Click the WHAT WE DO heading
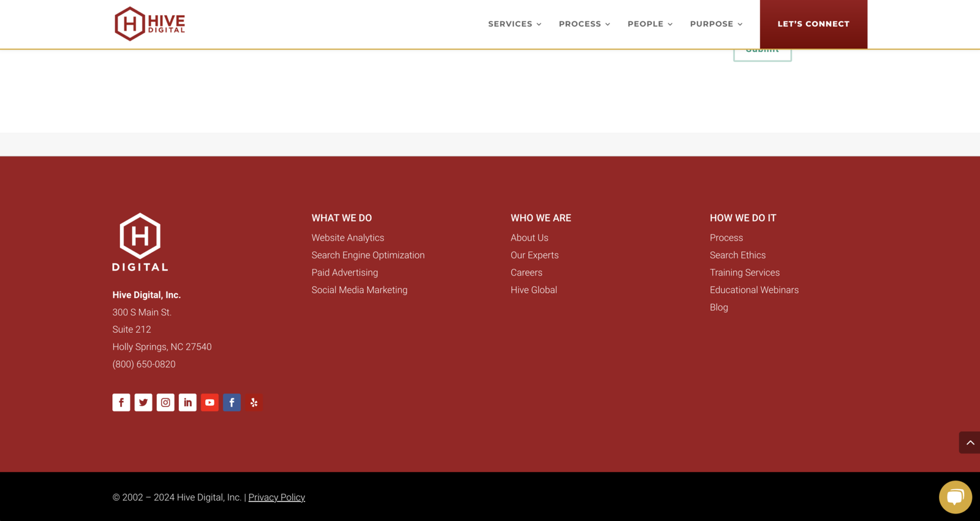The image size is (980, 521). [342, 218]
